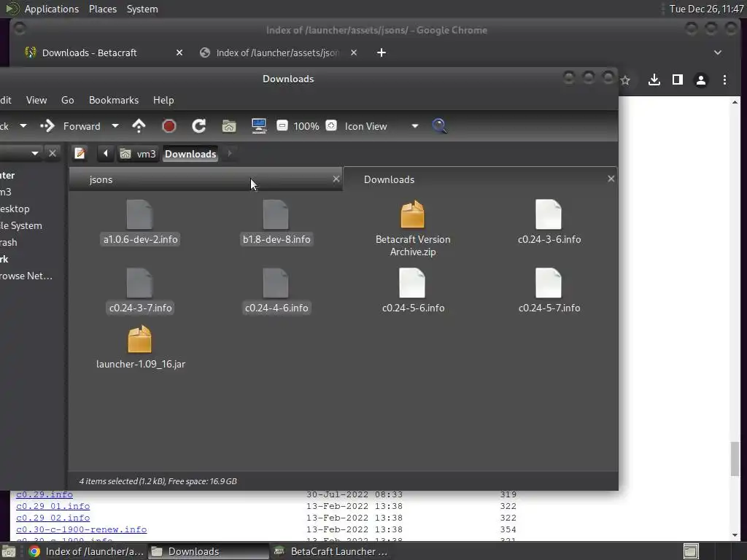Open c0.30-c-1900-renew.info link
This screenshot has height=560, width=747.
click(82, 529)
